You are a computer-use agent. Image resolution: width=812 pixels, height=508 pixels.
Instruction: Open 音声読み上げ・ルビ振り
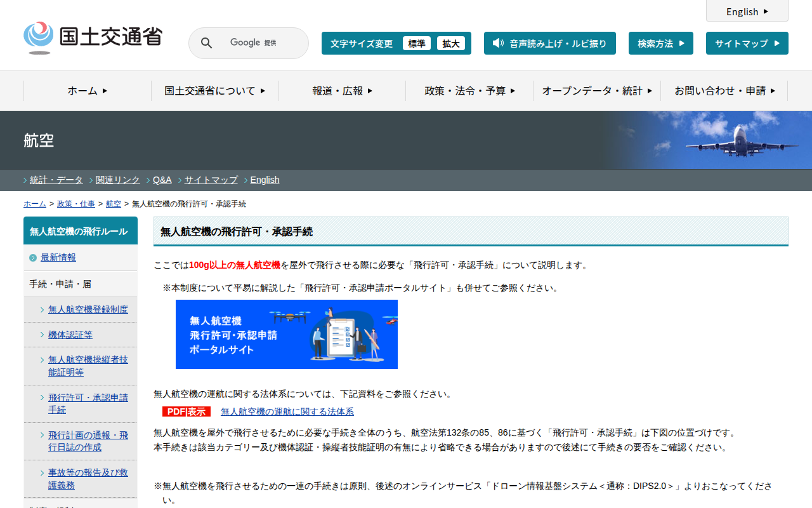tap(550, 43)
